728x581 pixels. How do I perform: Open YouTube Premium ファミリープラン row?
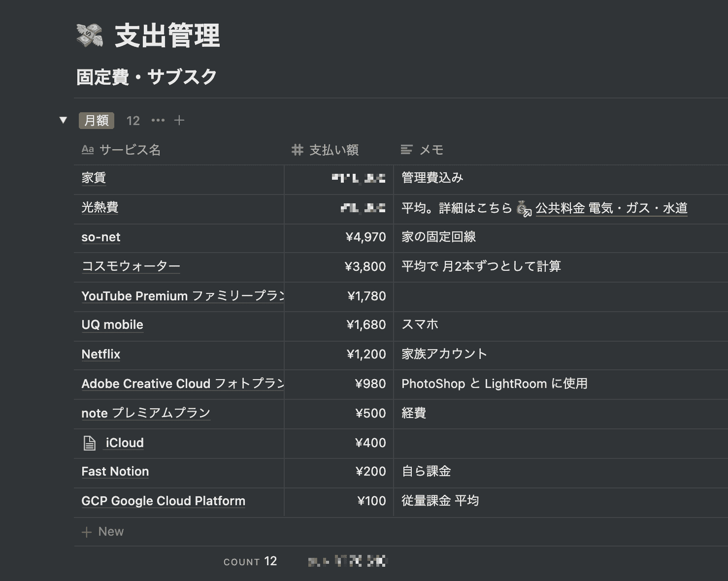pos(183,296)
